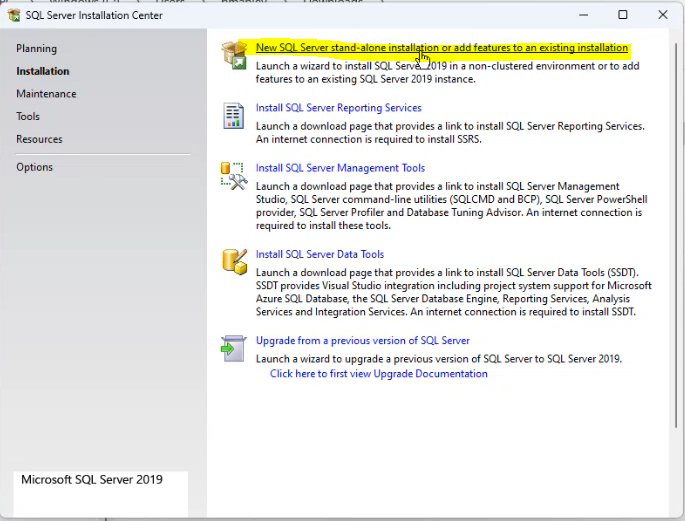
Task: Click the SSDT Visual Studio integration description
Action: click(x=453, y=292)
